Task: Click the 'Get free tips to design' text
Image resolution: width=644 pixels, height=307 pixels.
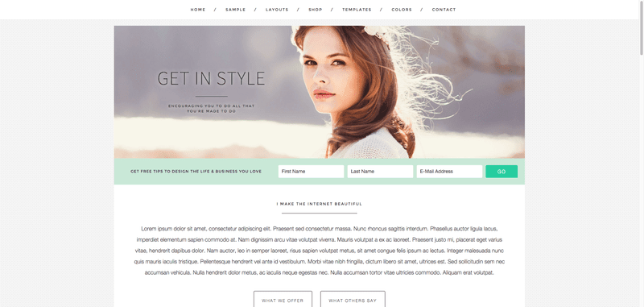Action: tap(196, 172)
